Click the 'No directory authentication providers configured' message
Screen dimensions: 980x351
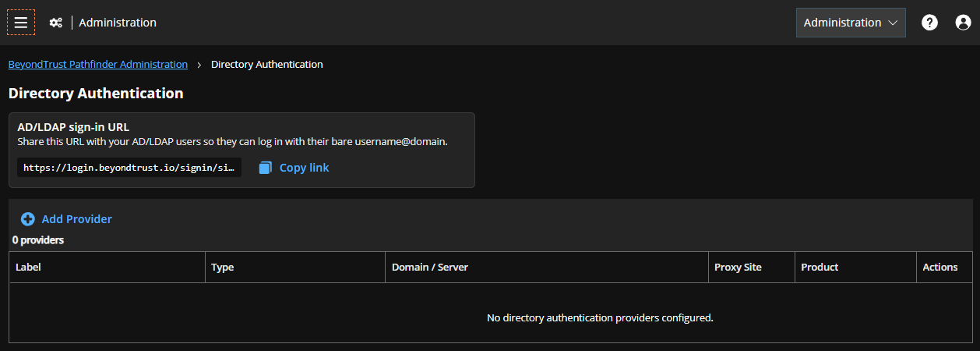click(x=600, y=317)
